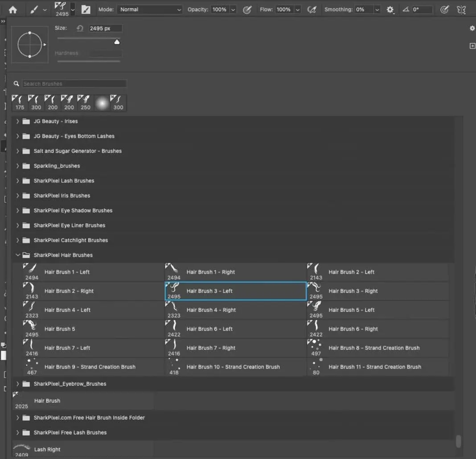The width and height of the screenshot is (476, 459).
Task: Select recent soft round brush thumbnail
Action: [102, 103]
